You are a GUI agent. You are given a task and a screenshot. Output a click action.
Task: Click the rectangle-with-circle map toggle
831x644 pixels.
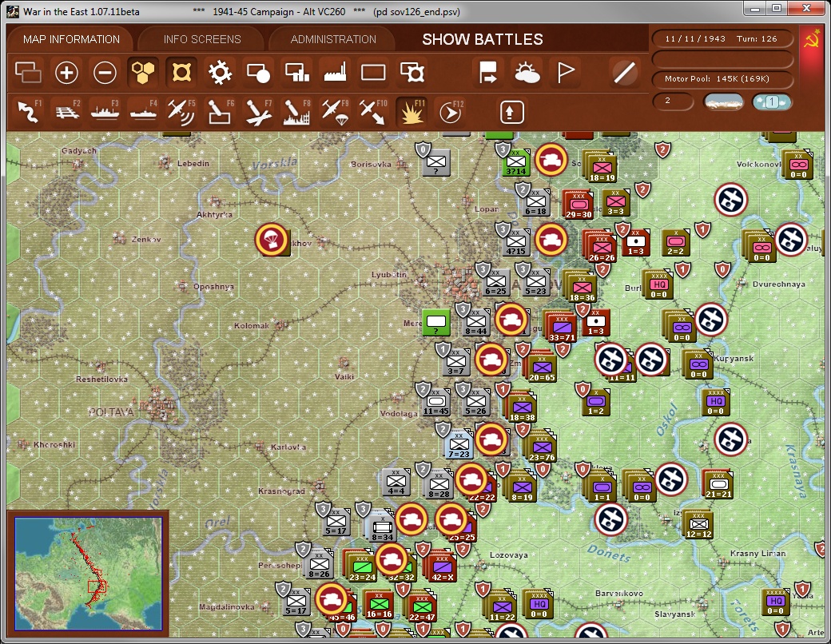click(x=259, y=73)
